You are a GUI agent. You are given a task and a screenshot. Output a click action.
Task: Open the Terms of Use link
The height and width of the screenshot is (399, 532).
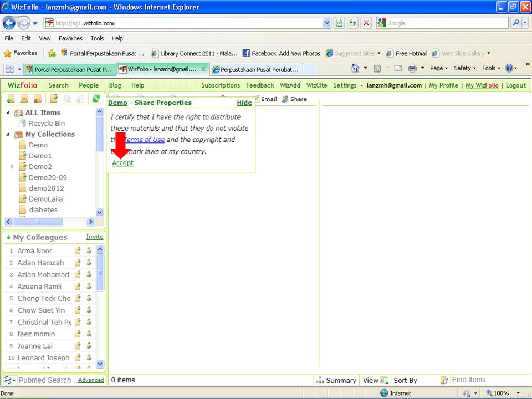(145, 140)
